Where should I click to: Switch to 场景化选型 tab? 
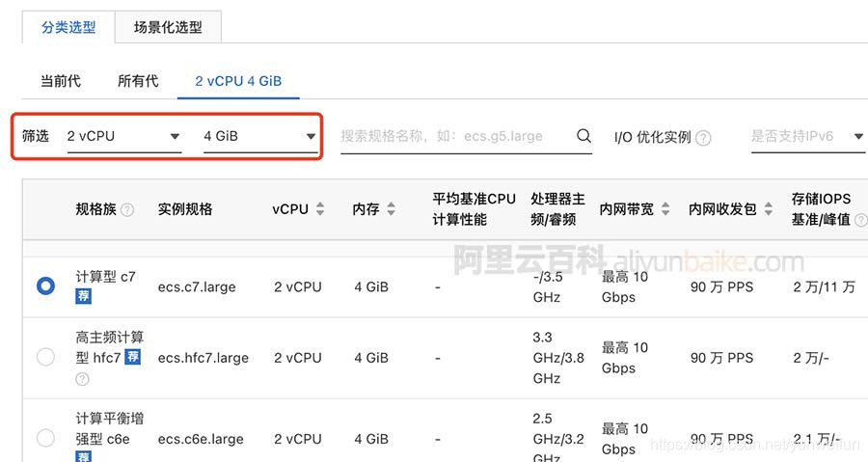[x=168, y=27]
